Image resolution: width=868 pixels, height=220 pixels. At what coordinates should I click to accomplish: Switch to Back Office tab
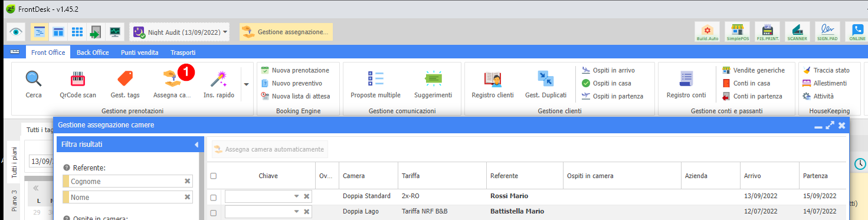tap(93, 52)
